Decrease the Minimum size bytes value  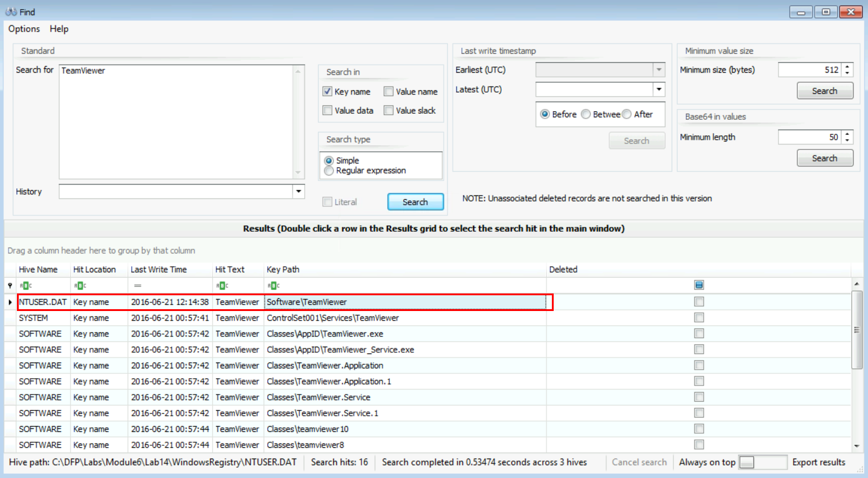click(x=847, y=73)
